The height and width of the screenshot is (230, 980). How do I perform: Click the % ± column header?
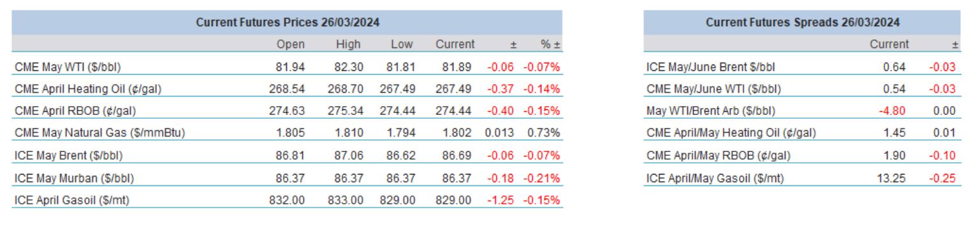point(550,44)
